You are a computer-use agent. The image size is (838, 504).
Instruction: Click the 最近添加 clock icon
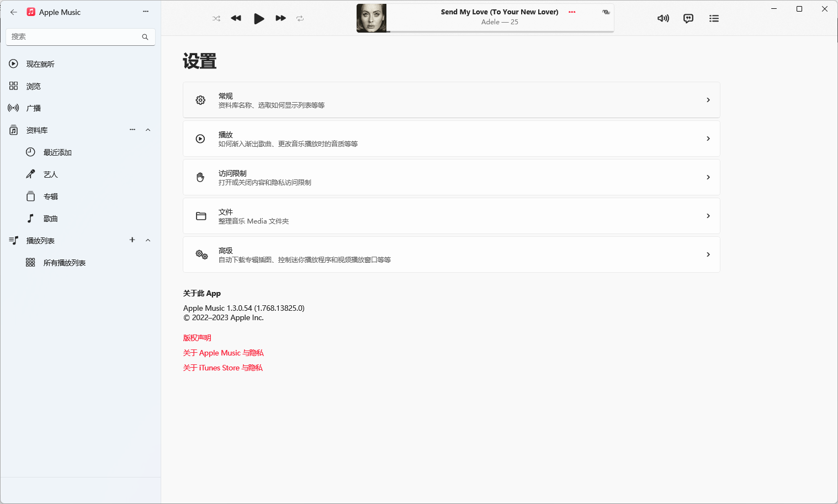tap(31, 152)
